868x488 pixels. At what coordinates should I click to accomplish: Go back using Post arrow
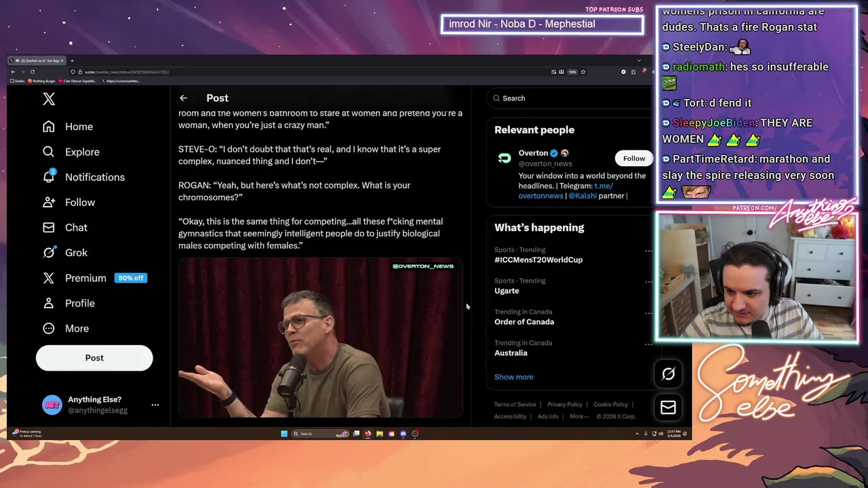point(184,98)
